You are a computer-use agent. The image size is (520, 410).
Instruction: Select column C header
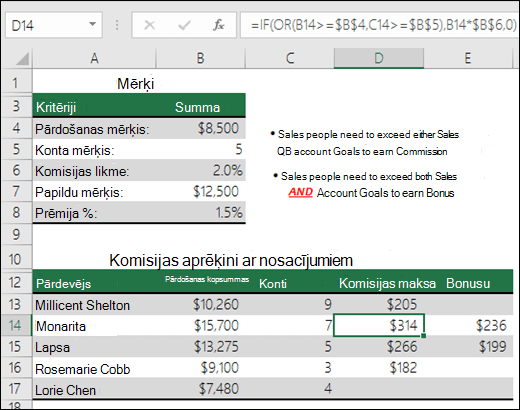click(290, 58)
